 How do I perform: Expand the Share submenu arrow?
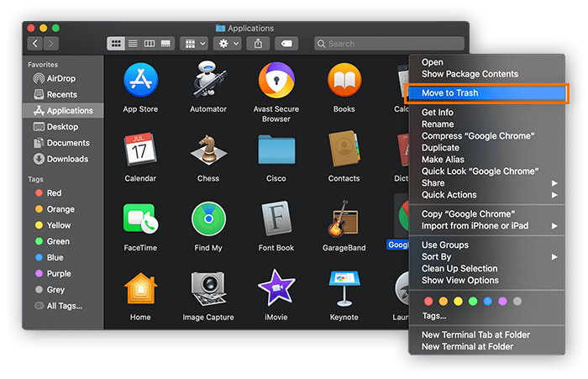pyautogui.click(x=554, y=183)
